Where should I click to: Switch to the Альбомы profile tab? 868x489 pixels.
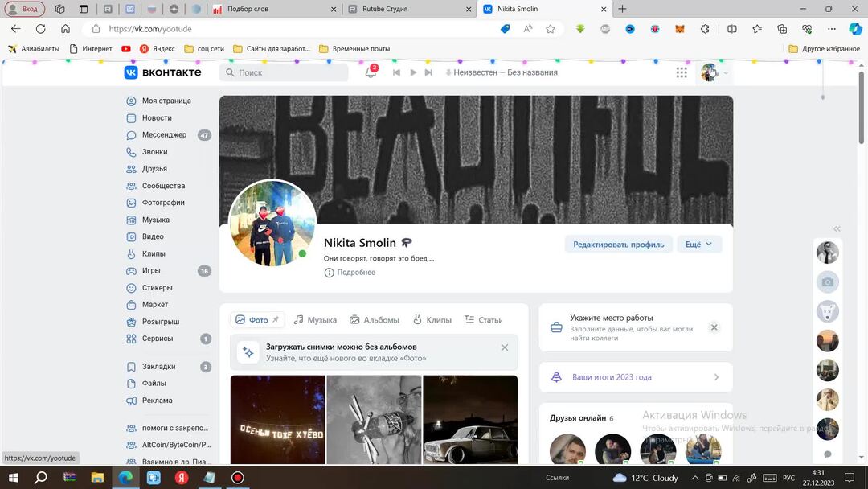pos(375,319)
